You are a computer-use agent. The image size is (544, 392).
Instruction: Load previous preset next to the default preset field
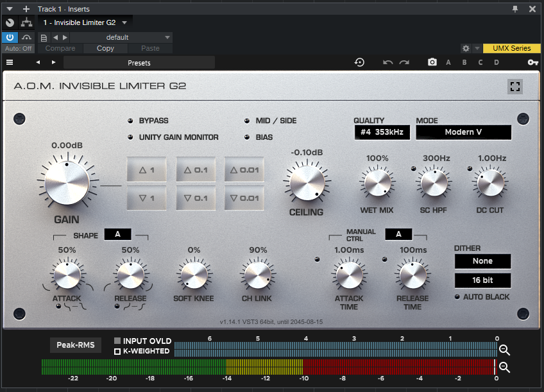click(56, 37)
